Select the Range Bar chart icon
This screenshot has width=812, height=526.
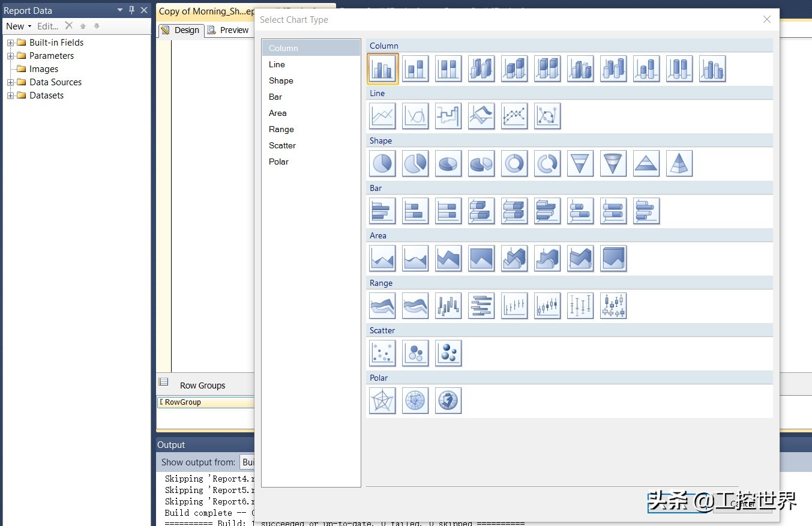pos(481,306)
